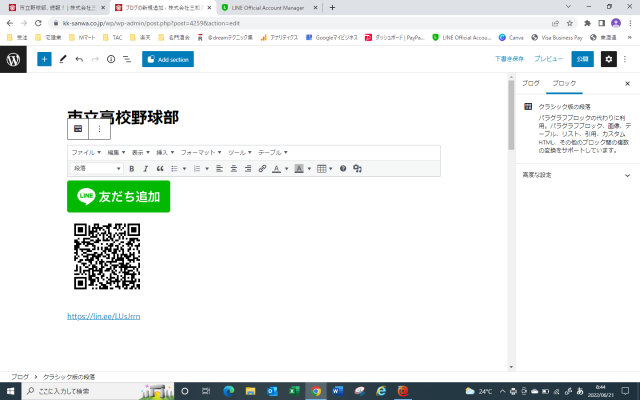Insert a numbered list
Image resolution: width=640 pixels, height=400 pixels.
pyautogui.click(x=197, y=169)
